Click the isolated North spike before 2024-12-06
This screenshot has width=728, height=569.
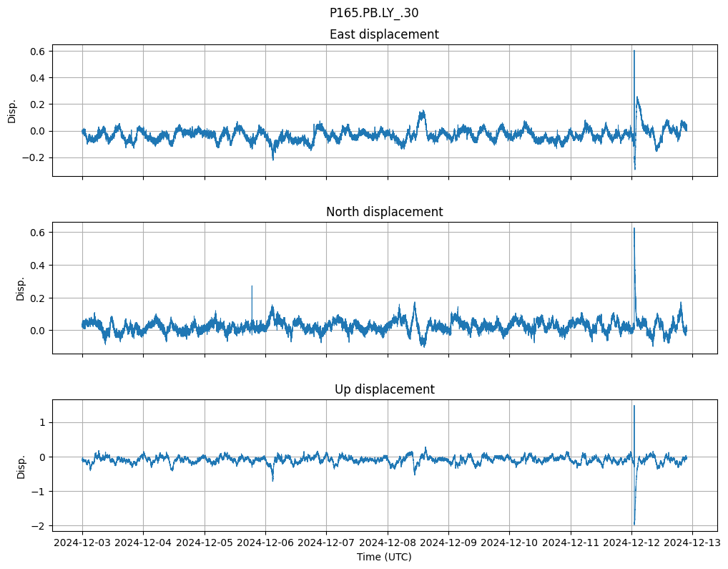coord(252,287)
